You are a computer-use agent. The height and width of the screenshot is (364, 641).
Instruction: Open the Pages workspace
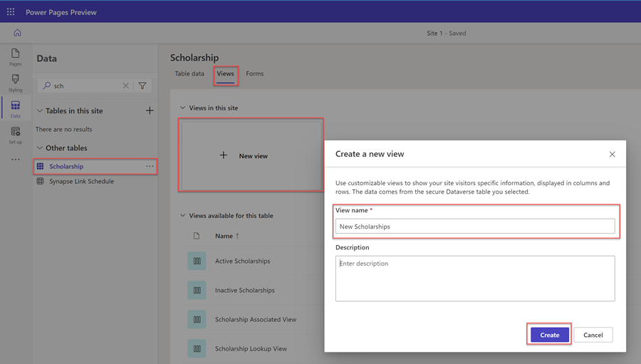(15, 57)
